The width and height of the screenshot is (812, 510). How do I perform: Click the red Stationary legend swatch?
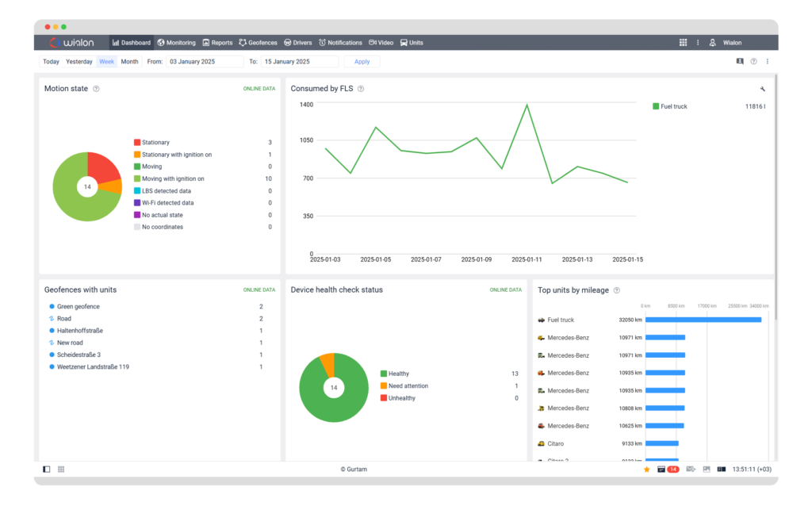pos(137,143)
